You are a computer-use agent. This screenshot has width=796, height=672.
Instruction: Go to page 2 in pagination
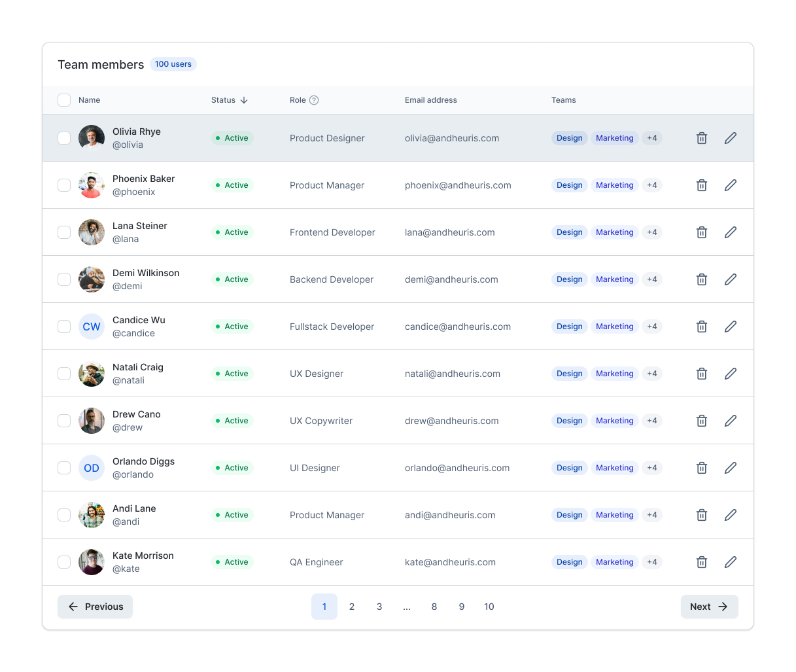[x=352, y=607]
